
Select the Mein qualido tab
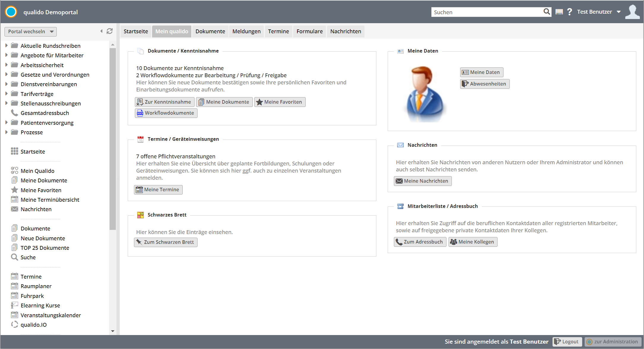(x=172, y=31)
